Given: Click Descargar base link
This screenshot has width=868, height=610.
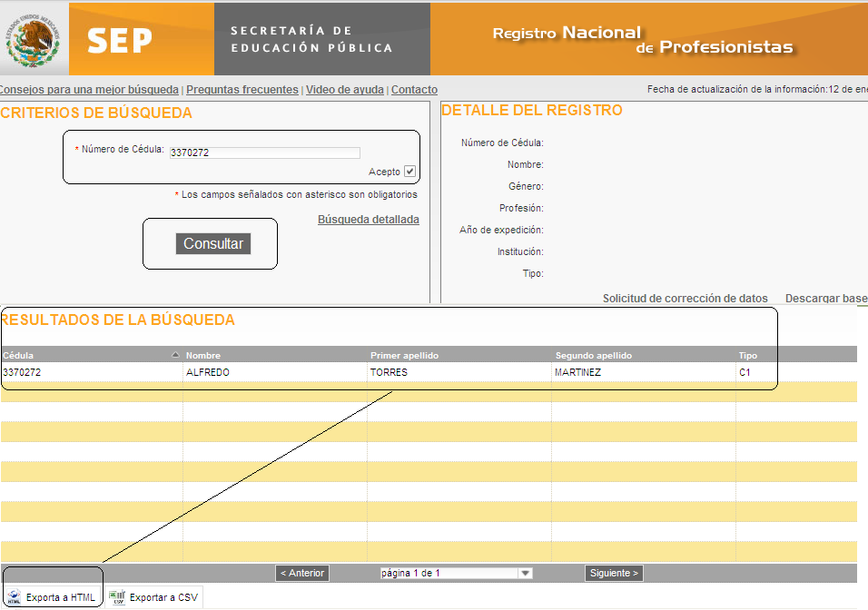Looking at the screenshot, I should (x=826, y=299).
